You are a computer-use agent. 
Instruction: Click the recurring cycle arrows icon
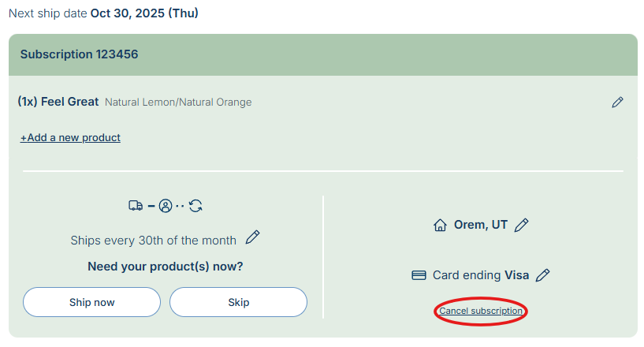coord(196,206)
